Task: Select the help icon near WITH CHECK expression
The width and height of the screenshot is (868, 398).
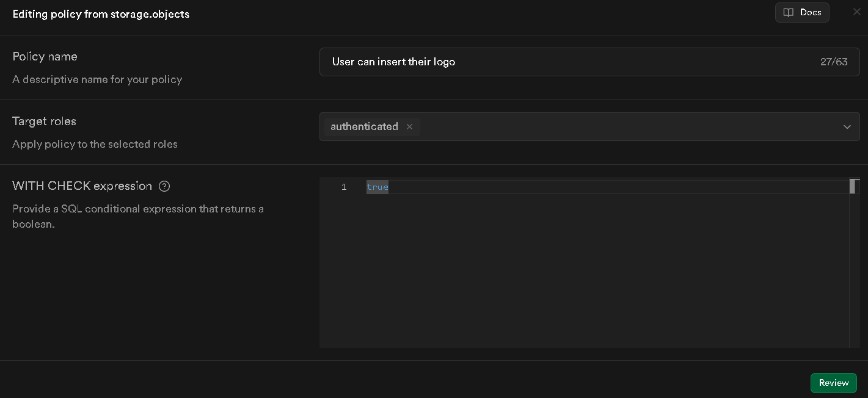Action: [164, 186]
